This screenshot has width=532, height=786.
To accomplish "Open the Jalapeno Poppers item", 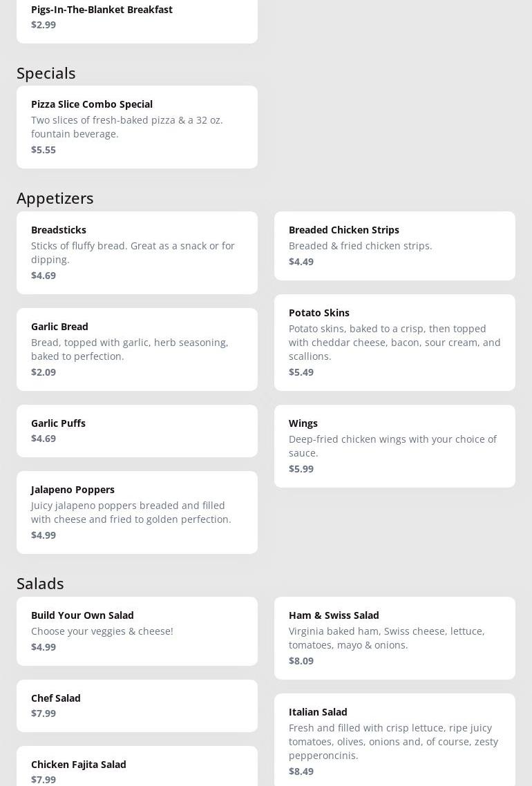I will (x=137, y=512).
